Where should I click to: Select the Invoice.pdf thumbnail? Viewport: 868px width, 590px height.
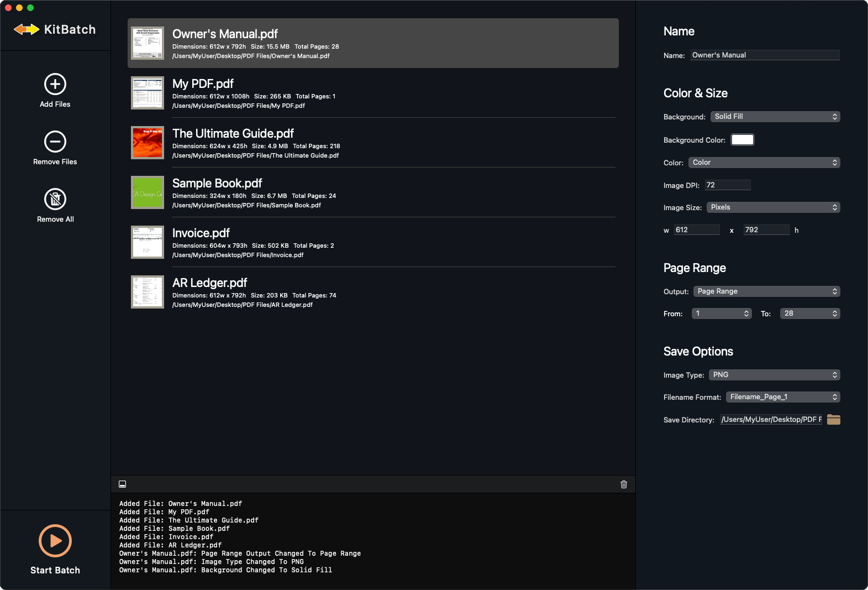[x=148, y=242]
